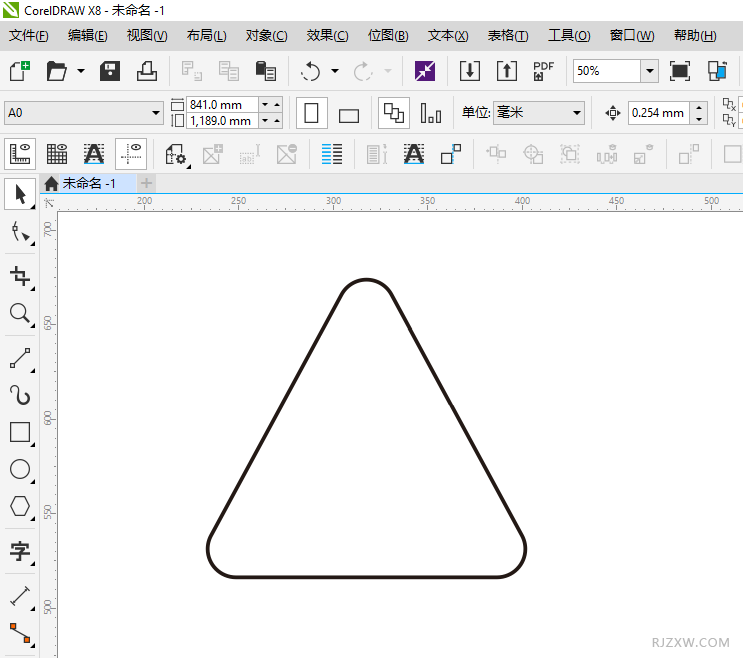The width and height of the screenshot is (743, 658).
Task: Activate the Zoom magnifier tool
Action: pos(20,314)
